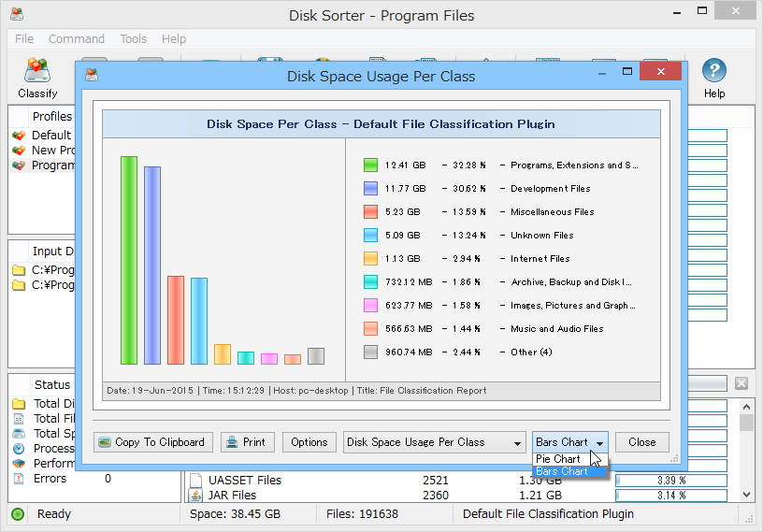Click second C:¥Prog input directory folder icon

(x=19, y=285)
